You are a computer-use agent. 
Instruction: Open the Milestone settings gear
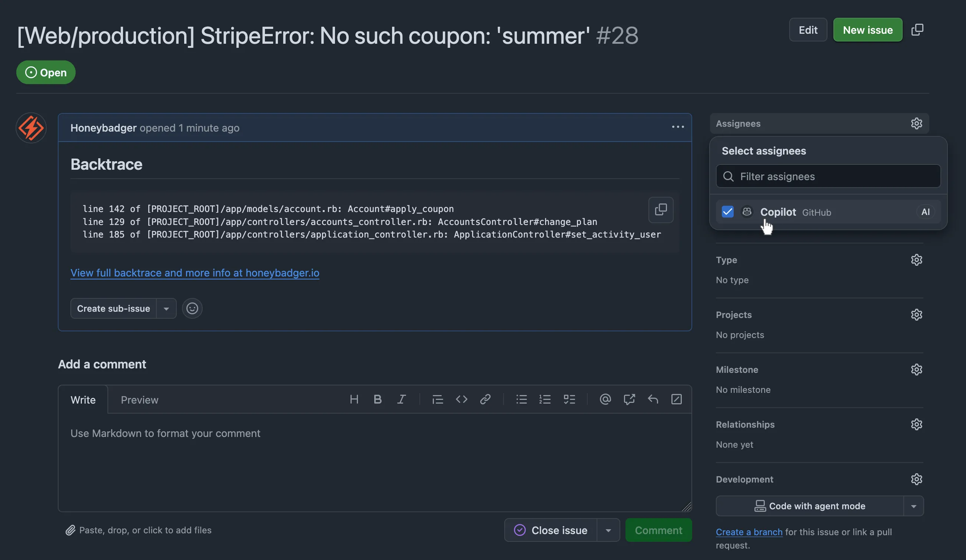pos(917,369)
